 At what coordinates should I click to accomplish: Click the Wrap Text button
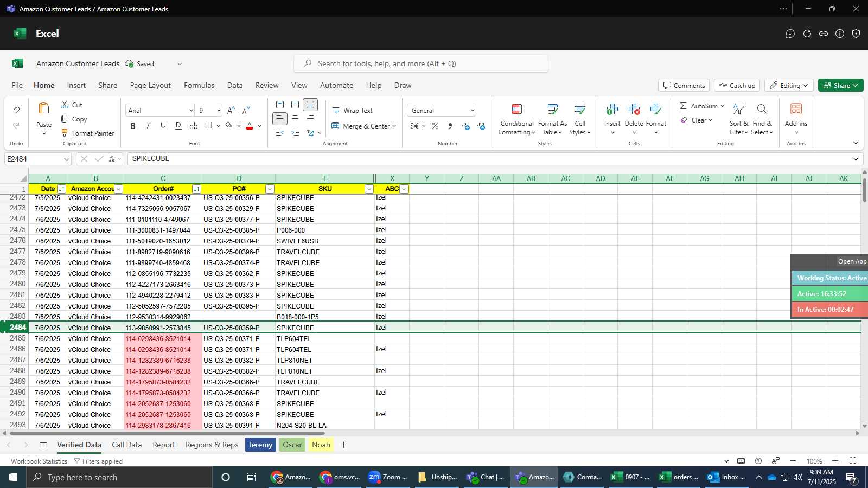pyautogui.click(x=352, y=110)
